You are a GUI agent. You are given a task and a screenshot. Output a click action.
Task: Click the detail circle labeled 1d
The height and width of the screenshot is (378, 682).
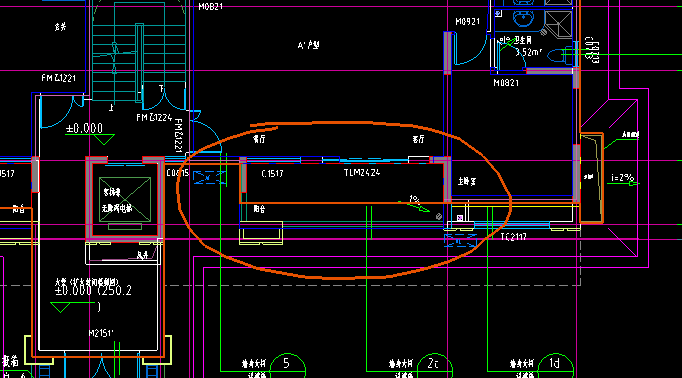pos(555,365)
